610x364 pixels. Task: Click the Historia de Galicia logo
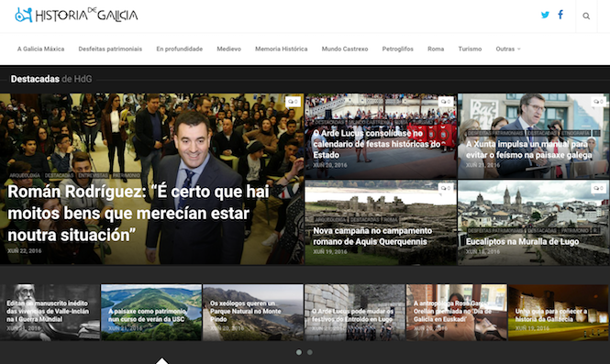coord(76,16)
